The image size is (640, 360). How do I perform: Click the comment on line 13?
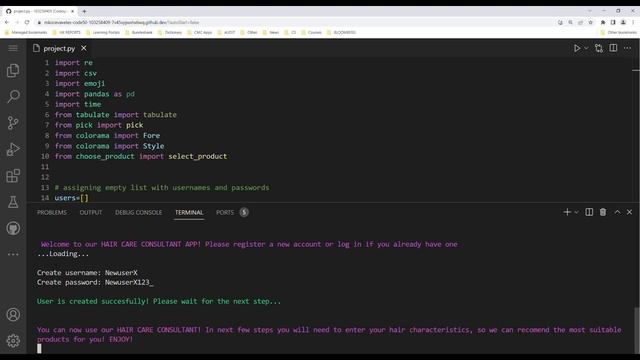pos(162,188)
